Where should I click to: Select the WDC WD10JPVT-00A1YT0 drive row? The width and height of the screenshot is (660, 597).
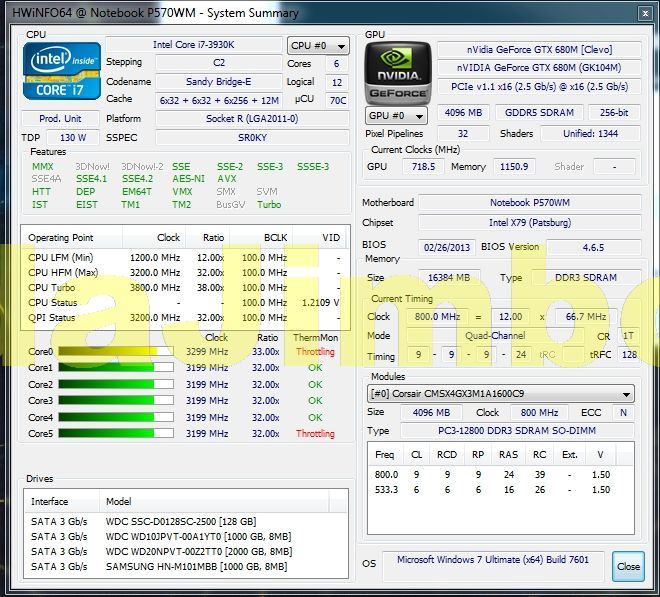tap(186, 537)
